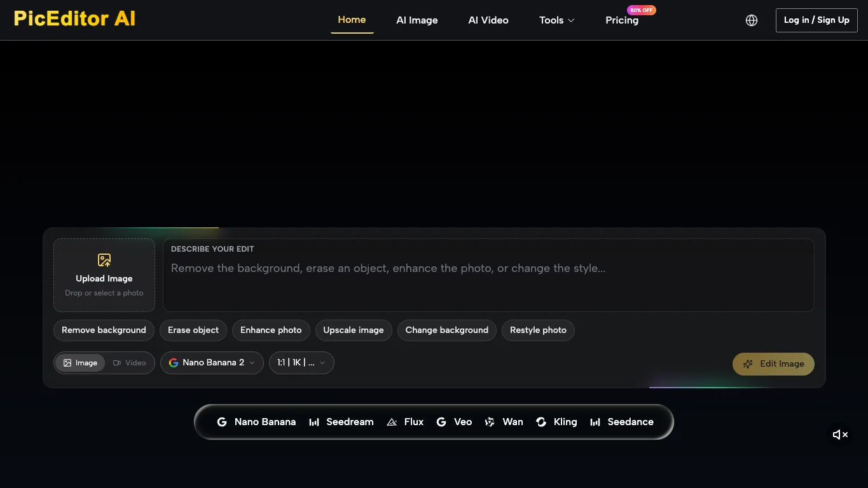The width and height of the screenshot is (868, 488).
Task: Click the PicEditor AI logo
Action: (x=74, y=18)
